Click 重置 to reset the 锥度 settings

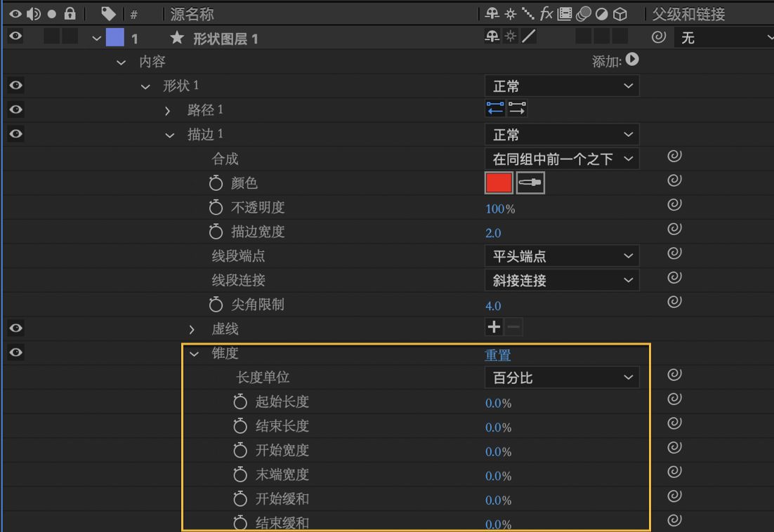[x=497, y=355]
